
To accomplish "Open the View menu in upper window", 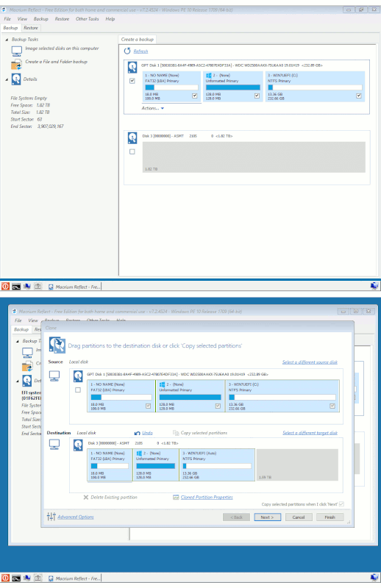I will pyautogui.click(x=22, y=19).
